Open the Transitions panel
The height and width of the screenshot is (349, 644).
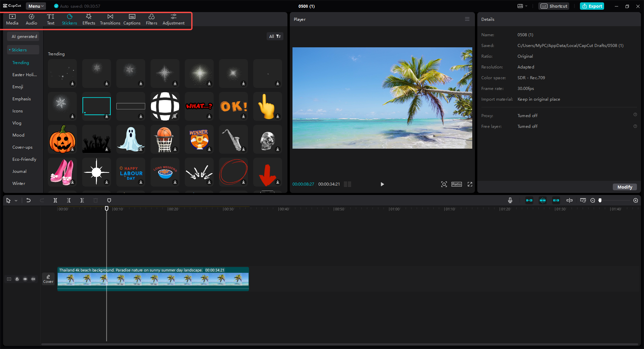click(110, 19)
